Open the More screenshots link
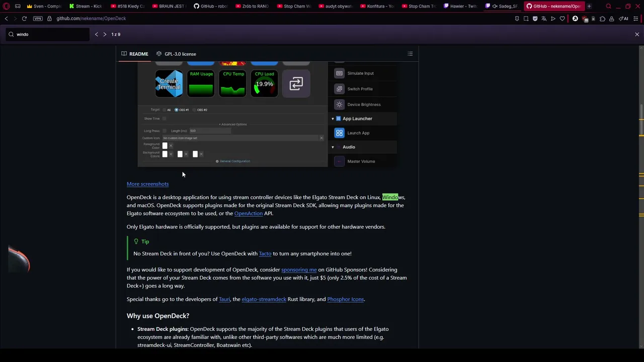Viewport: 644px width, 362px height. 147,184
